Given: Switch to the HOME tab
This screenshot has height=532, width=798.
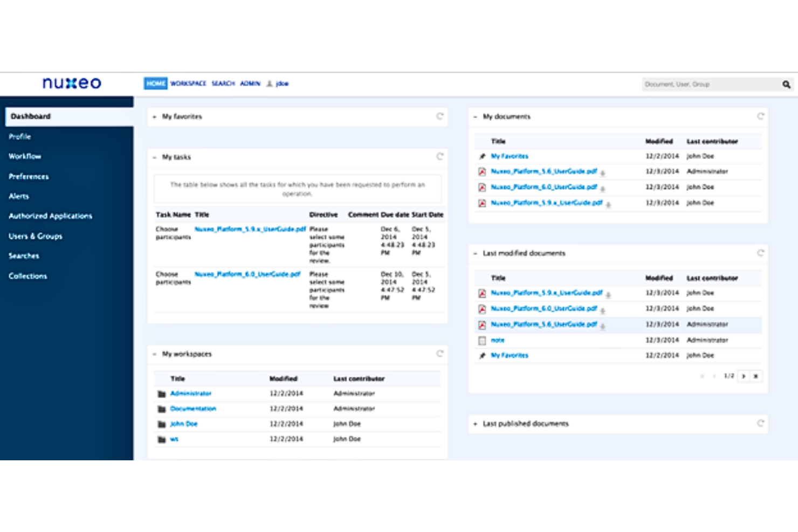Looking at the screenshot, I should tap(155, 84).
